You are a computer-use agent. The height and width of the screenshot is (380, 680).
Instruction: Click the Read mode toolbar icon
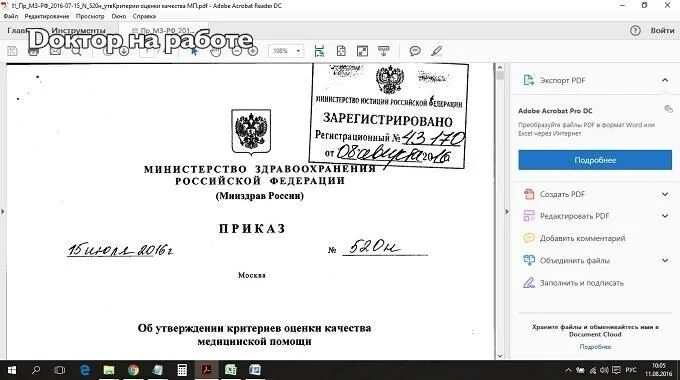pyautogui.click(x=383, y=51)
